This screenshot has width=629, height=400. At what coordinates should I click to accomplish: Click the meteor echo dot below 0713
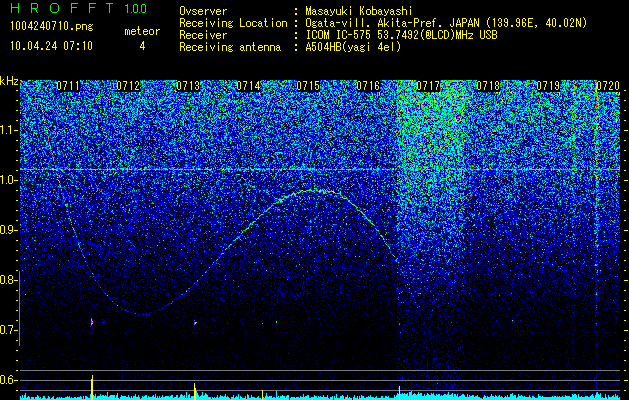click(x=195, y=323)
